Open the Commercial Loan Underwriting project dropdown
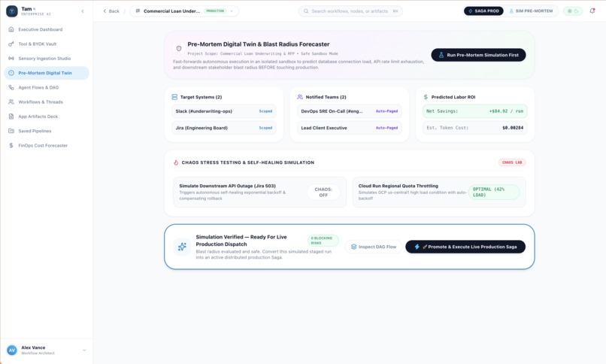The width and height of the screenshot is (606, 364). (184, 11)
